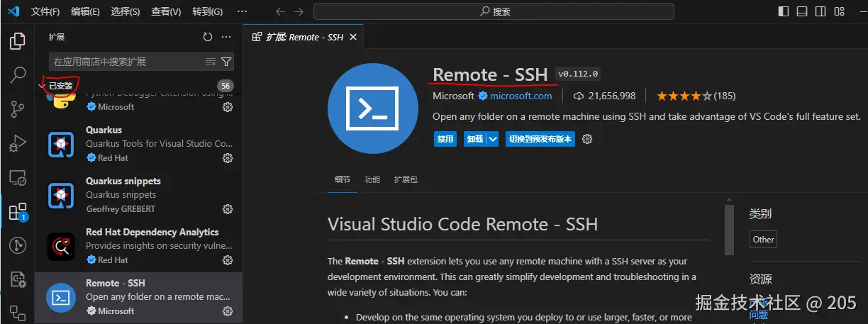Select the Quarkus snippets extension row

click(138, 195)
